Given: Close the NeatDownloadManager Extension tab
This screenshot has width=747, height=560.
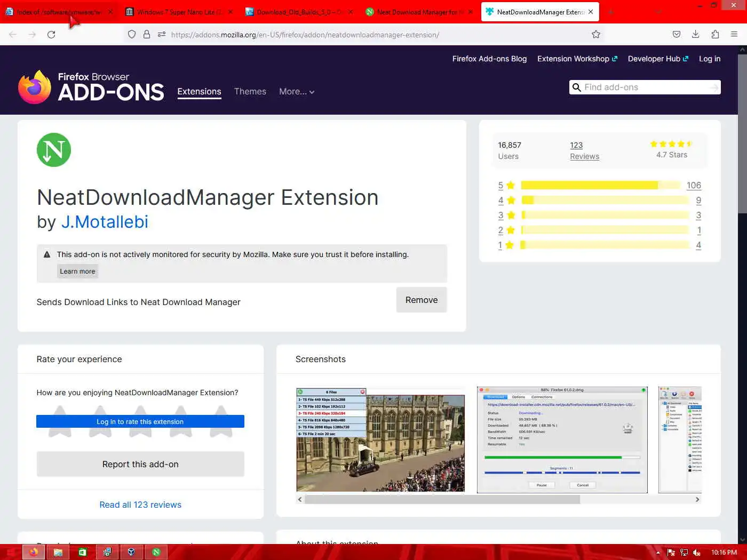Looking at the screenshot, I should pos(591,12).
